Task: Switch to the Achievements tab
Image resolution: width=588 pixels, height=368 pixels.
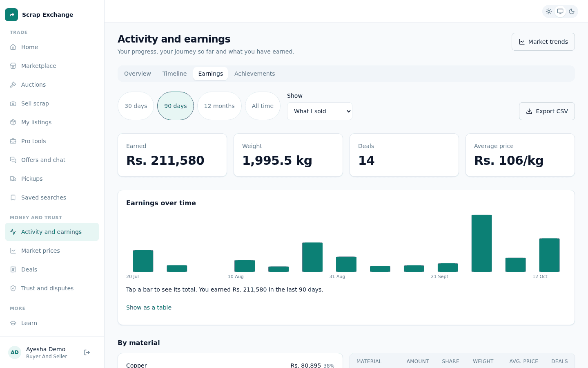Action: 255,74
